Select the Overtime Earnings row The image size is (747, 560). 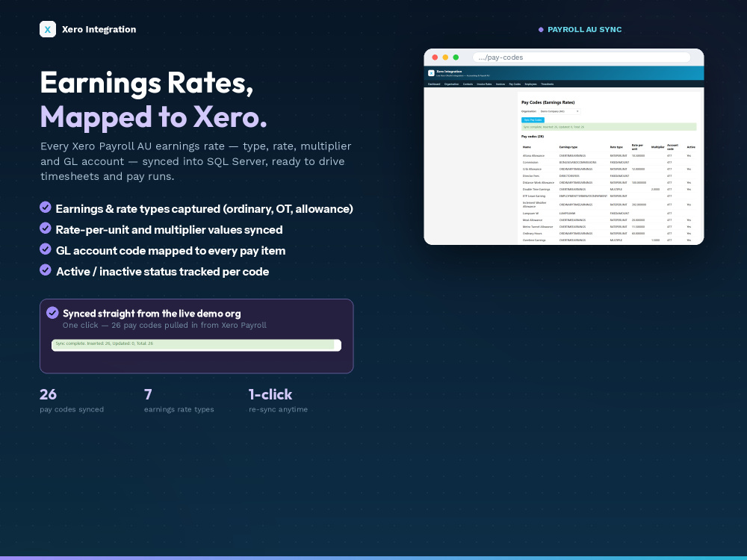(x=609, y=240)
